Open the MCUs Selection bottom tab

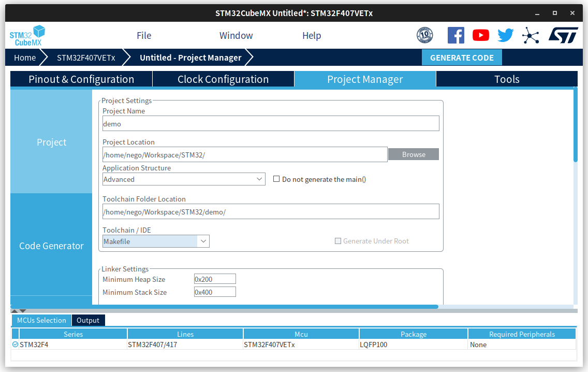[41, 320]
